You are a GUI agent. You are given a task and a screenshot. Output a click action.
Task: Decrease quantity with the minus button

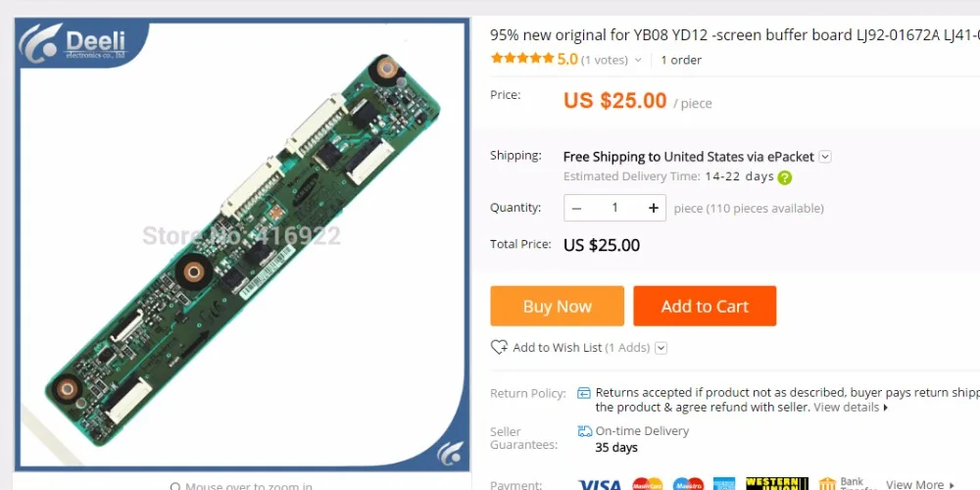577,208
